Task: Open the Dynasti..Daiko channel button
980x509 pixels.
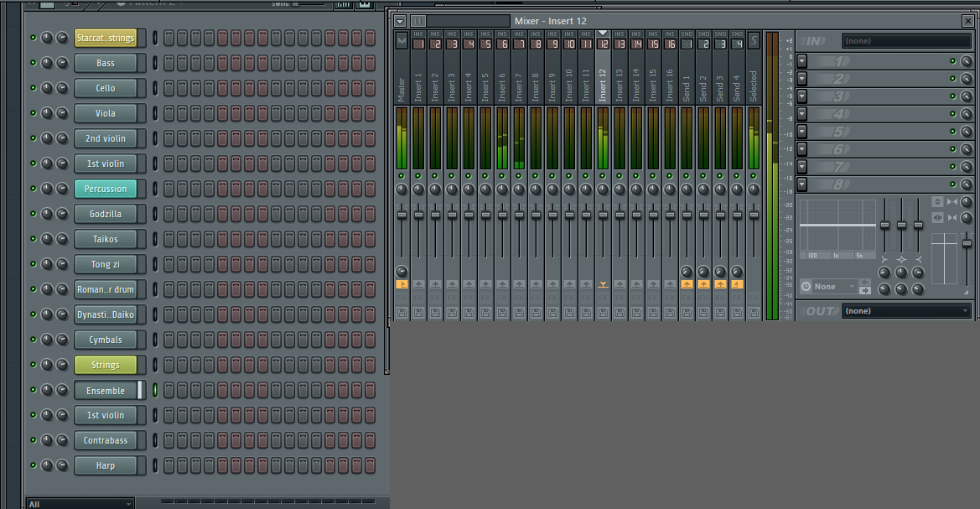Action: coord(106,314)
